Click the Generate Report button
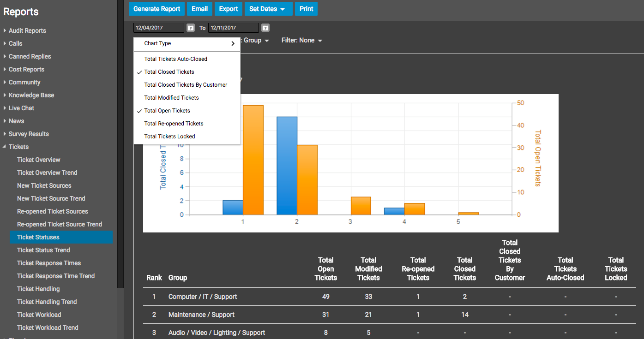 point(156,9)
